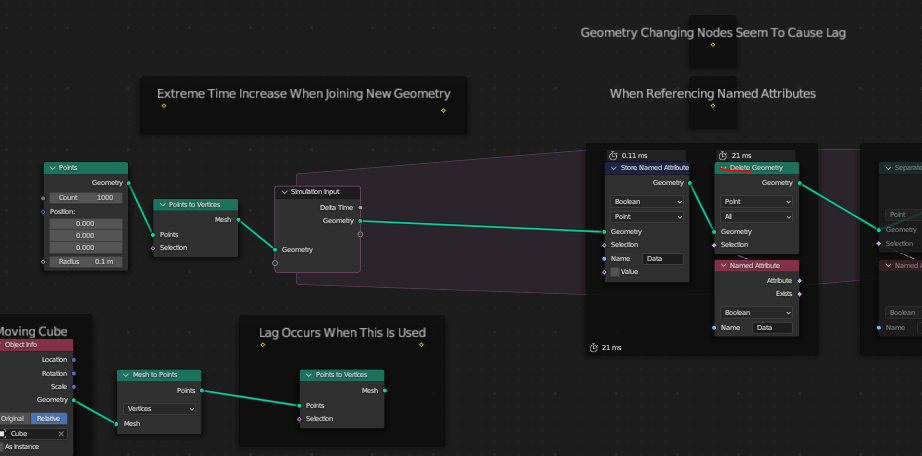The image size is (922, 456).
Task: Open the Point domain dropdown in Store Named Attribute
Action: click(647, 217)
